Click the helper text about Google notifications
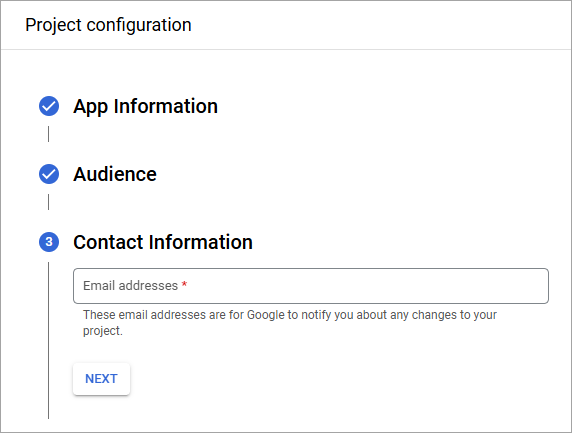The width and height of the screenshot is (572, 433). [x=290, y=322]
